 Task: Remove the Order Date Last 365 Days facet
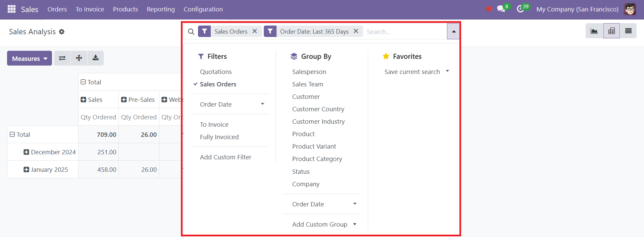pyautogui.click(x=356, y=31)
